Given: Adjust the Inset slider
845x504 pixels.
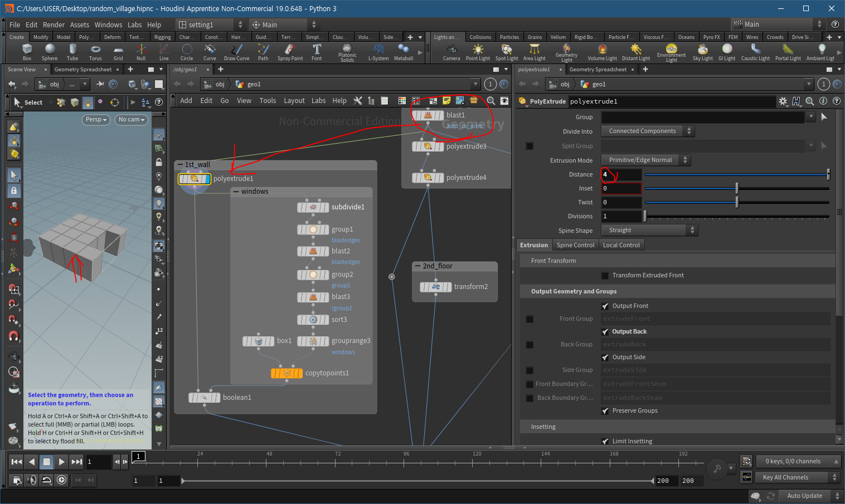Looking at the screenshot, I should click(x=737, y=188).
